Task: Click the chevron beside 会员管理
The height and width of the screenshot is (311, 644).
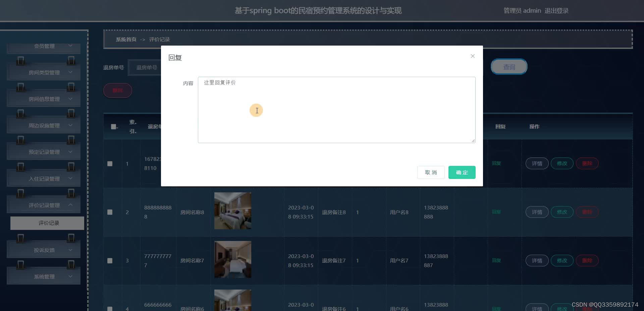Action: 70,46
